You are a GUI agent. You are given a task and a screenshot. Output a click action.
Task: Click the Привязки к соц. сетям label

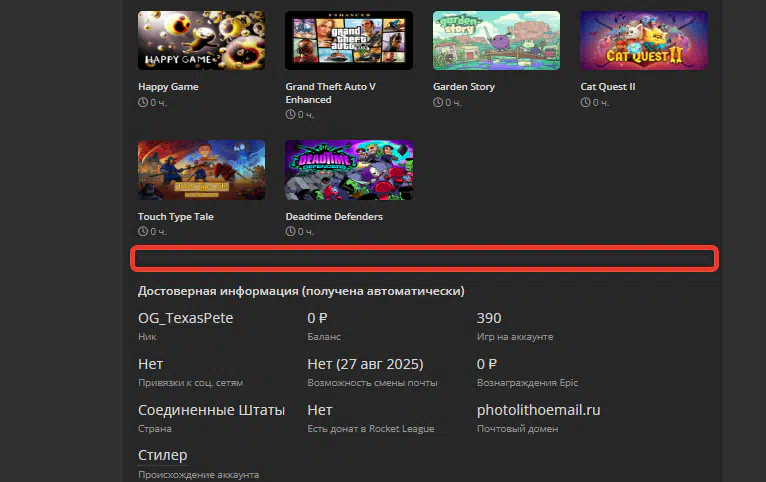[x=191, y=382]
